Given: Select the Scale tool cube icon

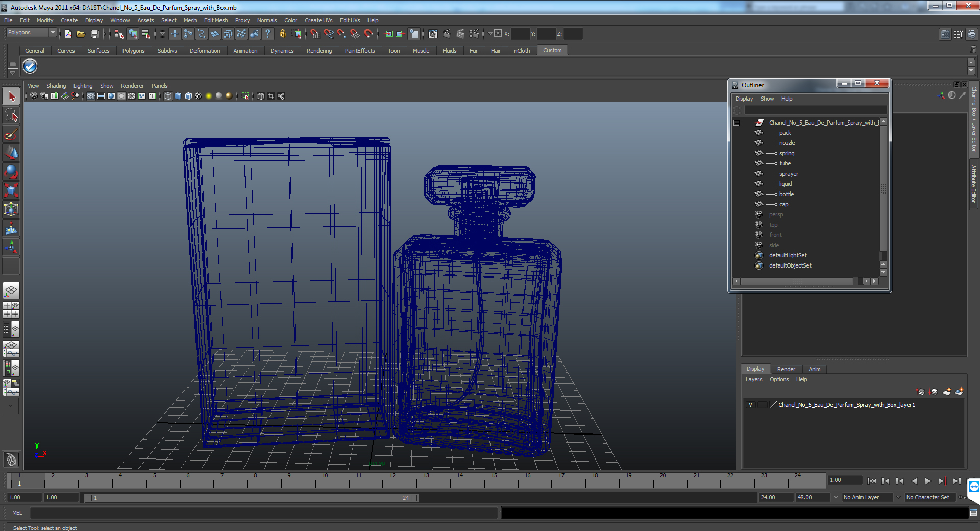Looking at the screenshot, I should 11,190.
